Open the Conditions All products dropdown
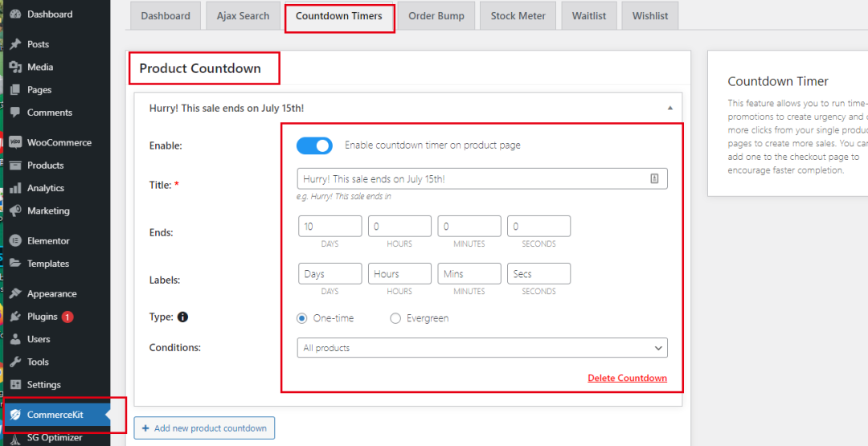868x446 pixels. pos(482,348)
